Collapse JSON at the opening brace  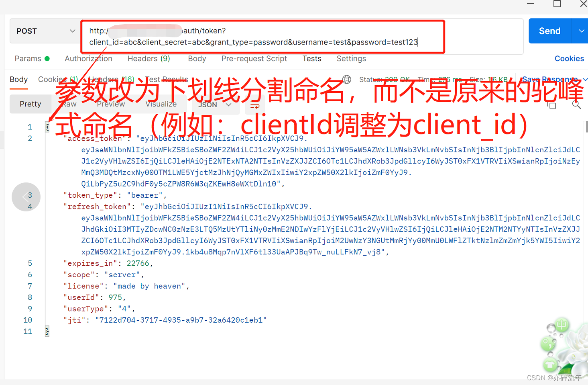pos(47,127)
